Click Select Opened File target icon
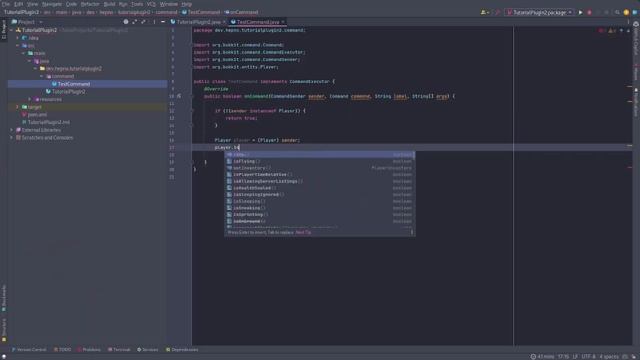The image size is (640, 360). [x=126, y=22]
